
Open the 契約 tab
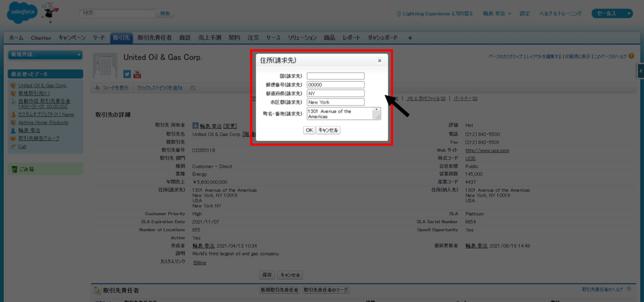[235, 38]
